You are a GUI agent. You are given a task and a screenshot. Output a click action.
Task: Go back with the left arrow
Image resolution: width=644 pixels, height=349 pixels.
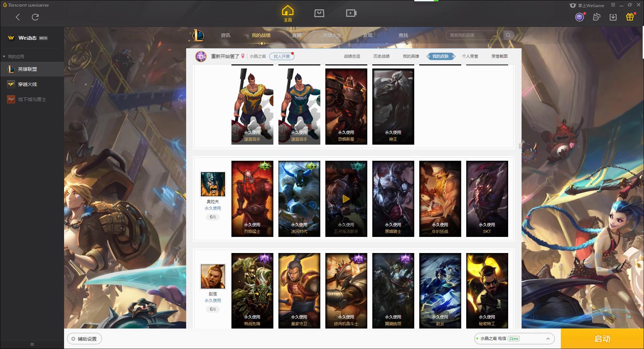[x=18, y=17]
